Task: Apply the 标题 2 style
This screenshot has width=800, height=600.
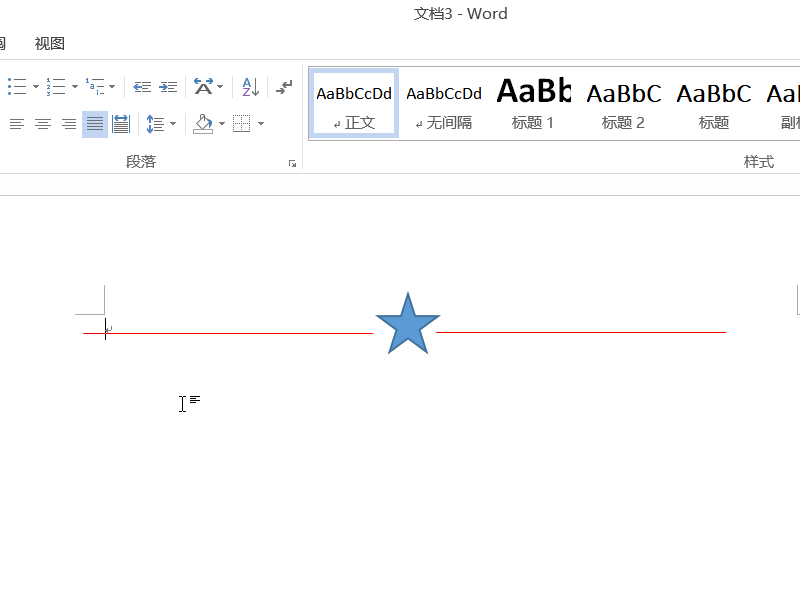Action: (623, 104)
